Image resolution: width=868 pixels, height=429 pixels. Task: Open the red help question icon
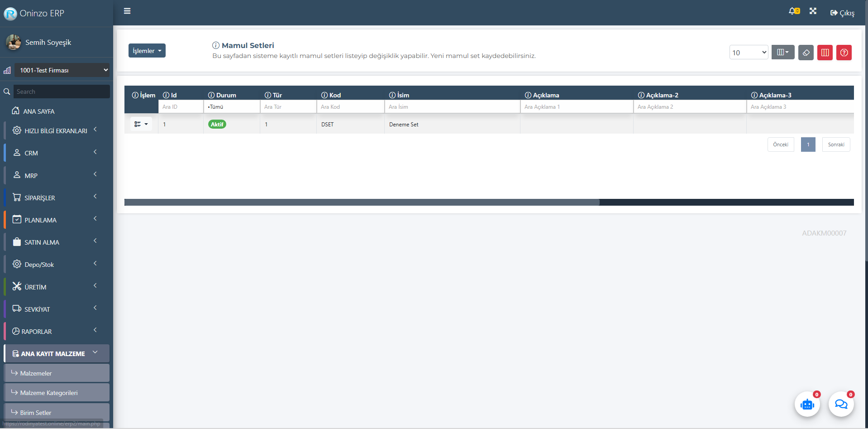coord(844,53)
